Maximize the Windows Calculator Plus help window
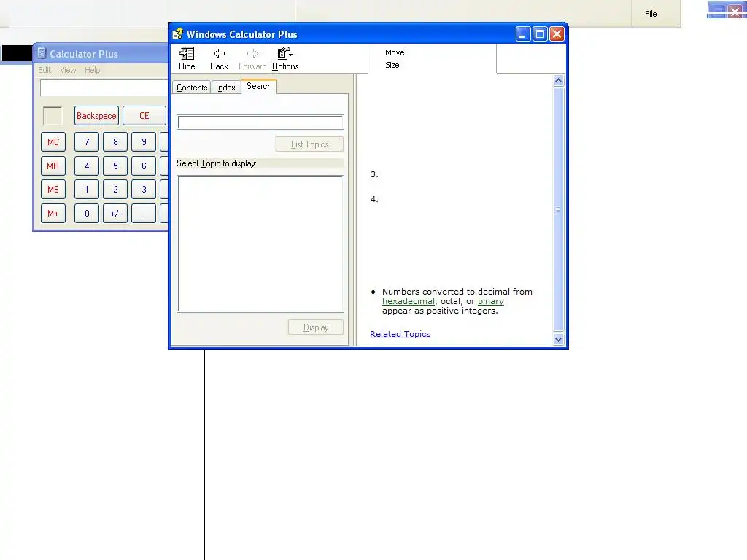The height and width of the screenshot is (560, 747). pyautogui.click(x=540, y=34)
